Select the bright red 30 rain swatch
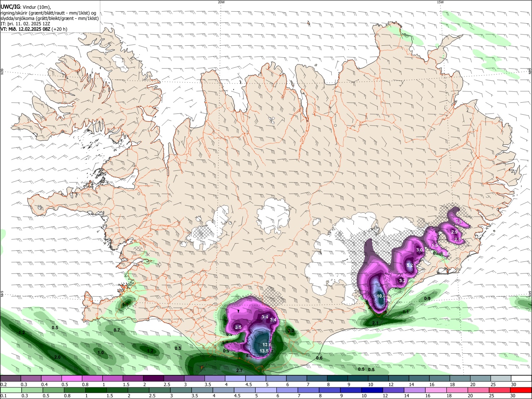Viewport: 532px width, 399px height. point(521,390)
